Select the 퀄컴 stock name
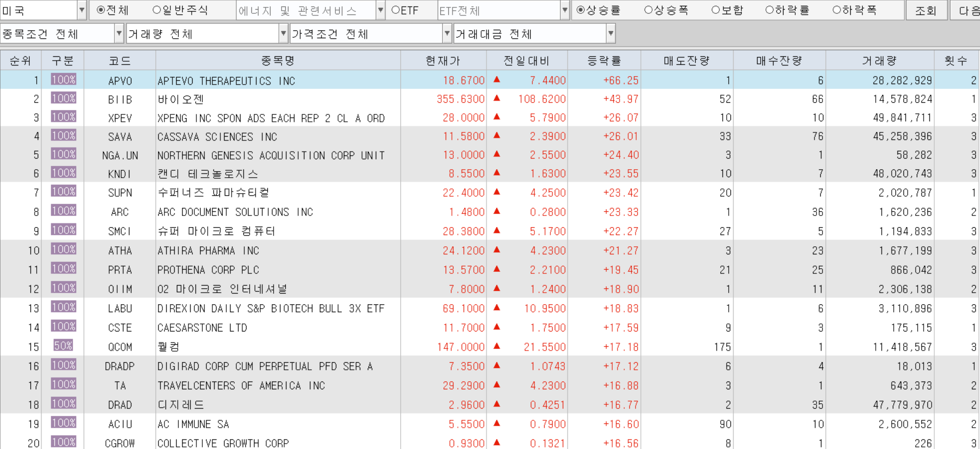 (169, 347)
